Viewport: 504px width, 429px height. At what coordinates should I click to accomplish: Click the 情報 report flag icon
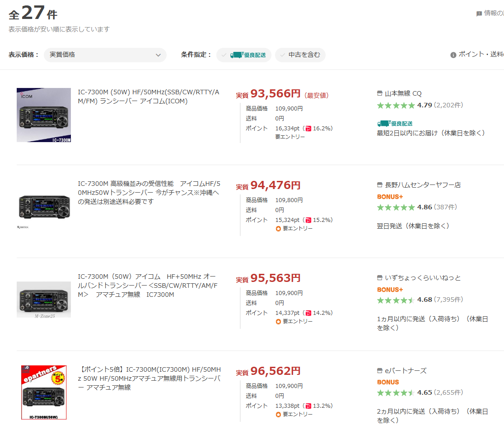pos(479,14)
